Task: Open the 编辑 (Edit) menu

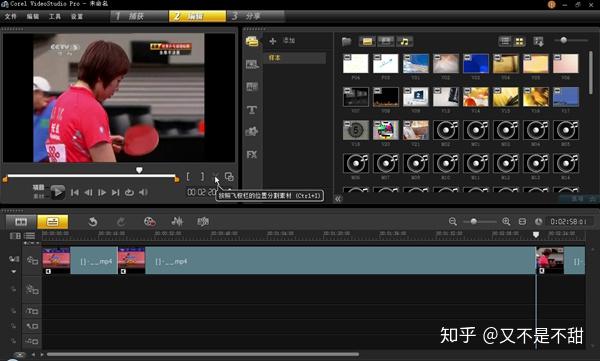Action: click(x=33, y=16)
